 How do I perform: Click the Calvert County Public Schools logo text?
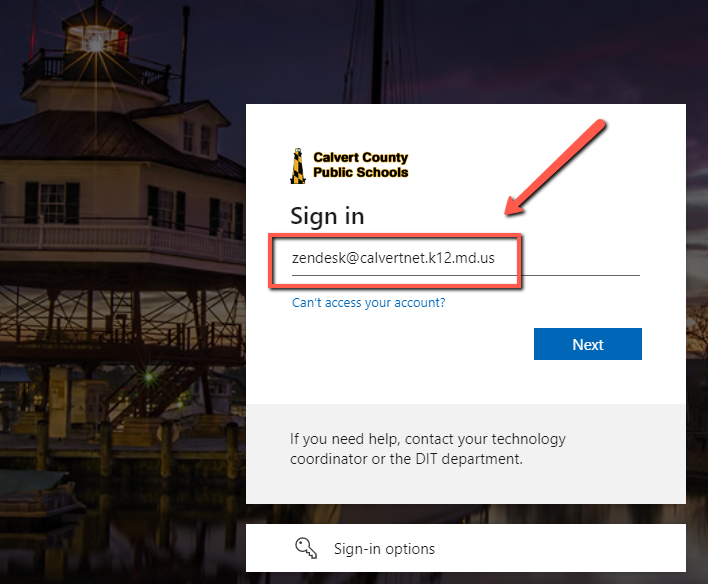point(360,165)
